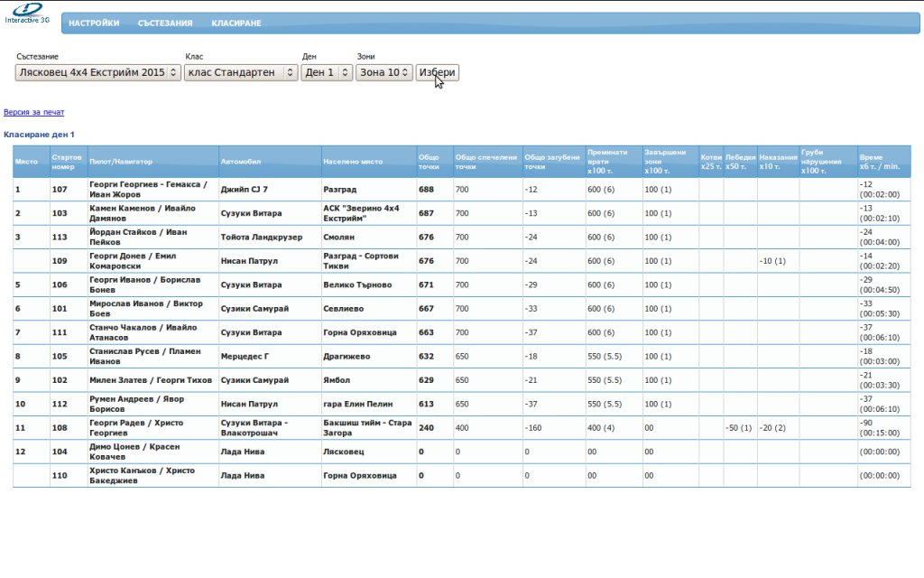This screenshot has height=578, width=924.
Task: Click the Наказания x10 т. header
Action: tap(778, 162)
